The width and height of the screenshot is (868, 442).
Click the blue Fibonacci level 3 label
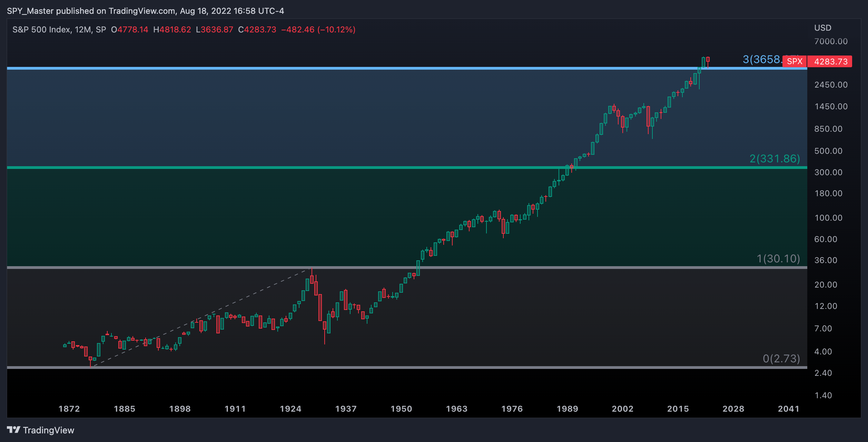[762, 59]
